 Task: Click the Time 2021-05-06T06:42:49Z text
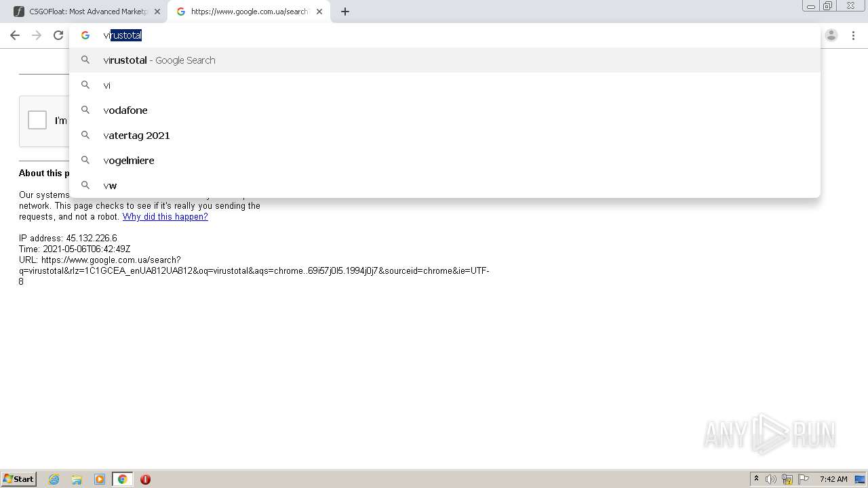[75, 249]
